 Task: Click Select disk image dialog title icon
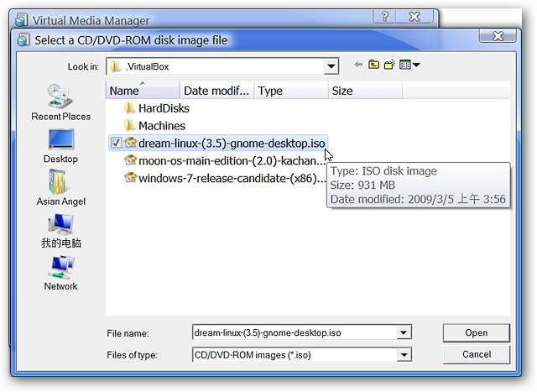point(23,39)
